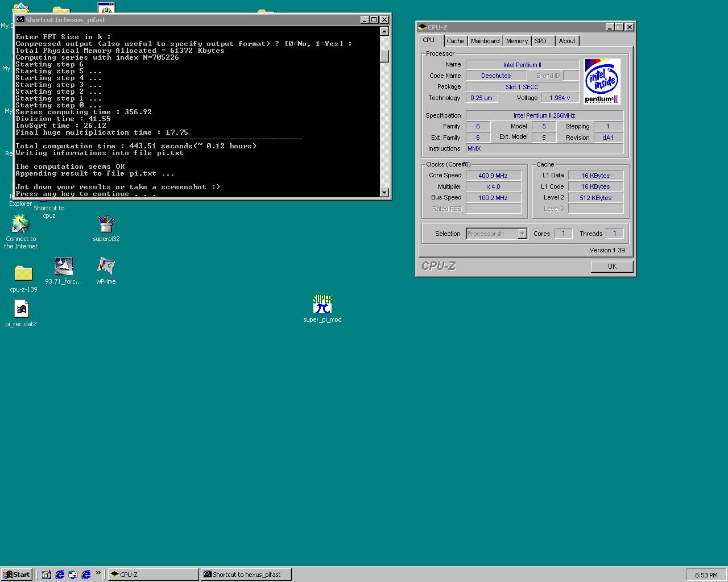
Task: Click OK button in CPU-Z
Action: pyautogui.click(x=612, y=267)
